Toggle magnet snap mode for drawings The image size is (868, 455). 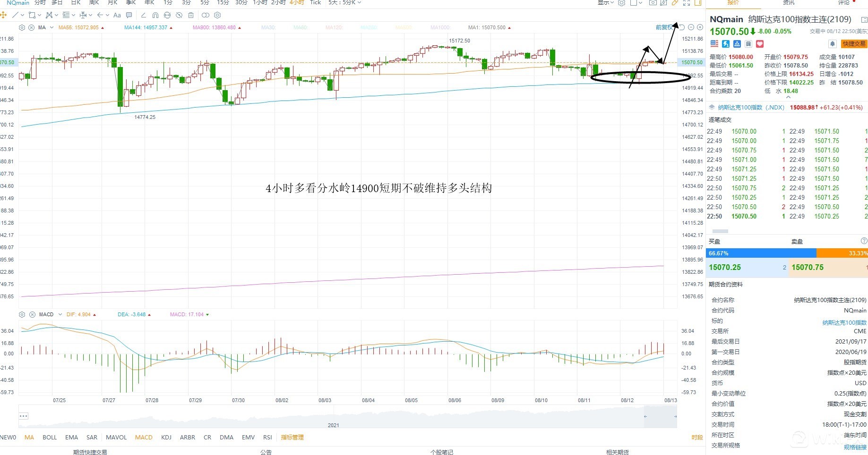point(155,15)
